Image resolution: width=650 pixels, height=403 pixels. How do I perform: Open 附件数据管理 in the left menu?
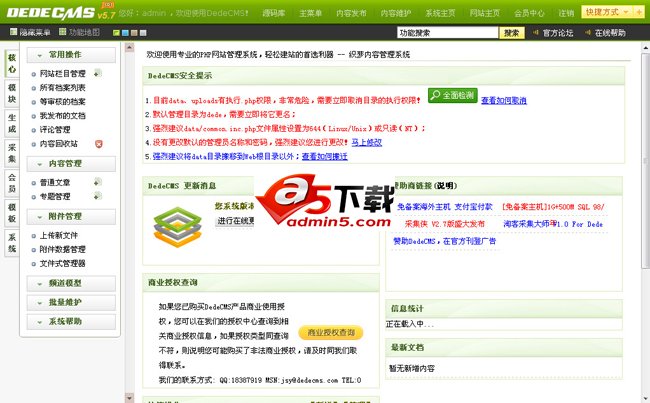tap(63, 249)
